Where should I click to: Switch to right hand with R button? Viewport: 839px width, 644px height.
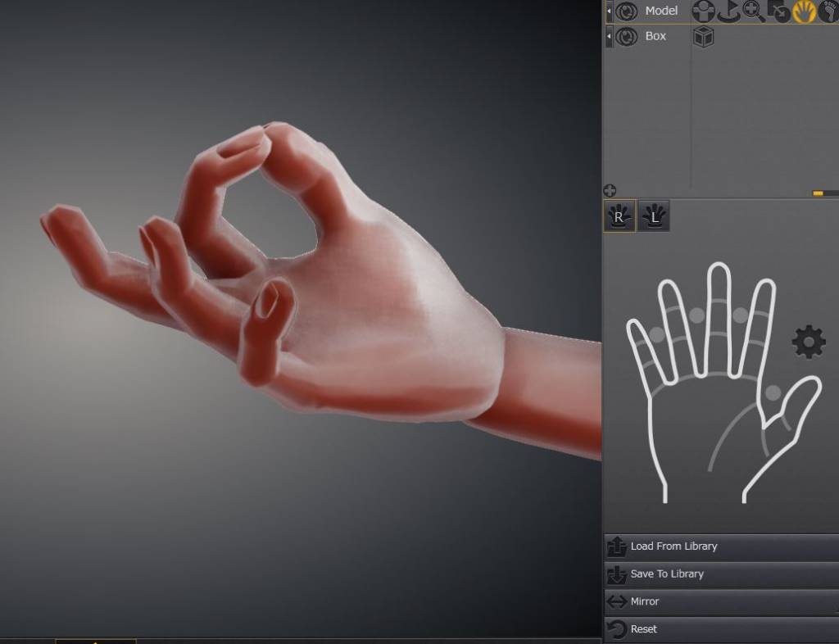[619, 217]
